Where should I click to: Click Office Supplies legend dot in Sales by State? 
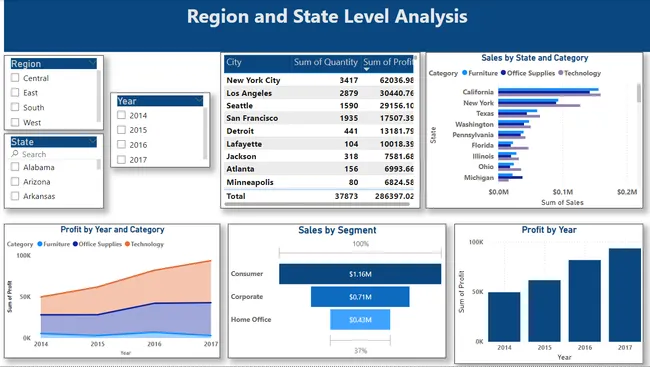point(503,73)
